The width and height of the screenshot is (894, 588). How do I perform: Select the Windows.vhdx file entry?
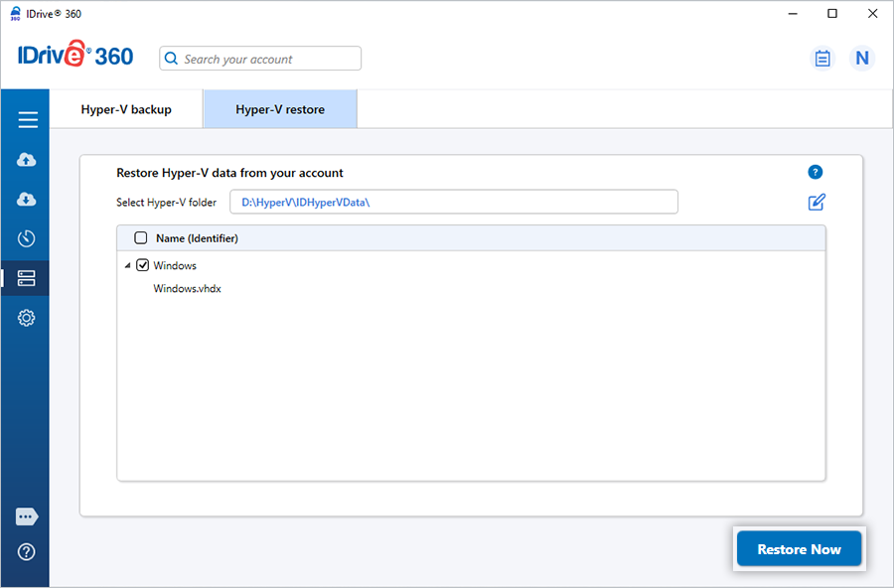tap(187, 289)
